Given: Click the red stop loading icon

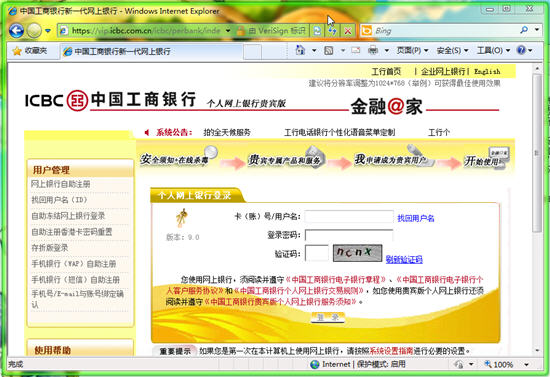Looking at the screenshot, I should pyautogui.click(x=348, y=31).
